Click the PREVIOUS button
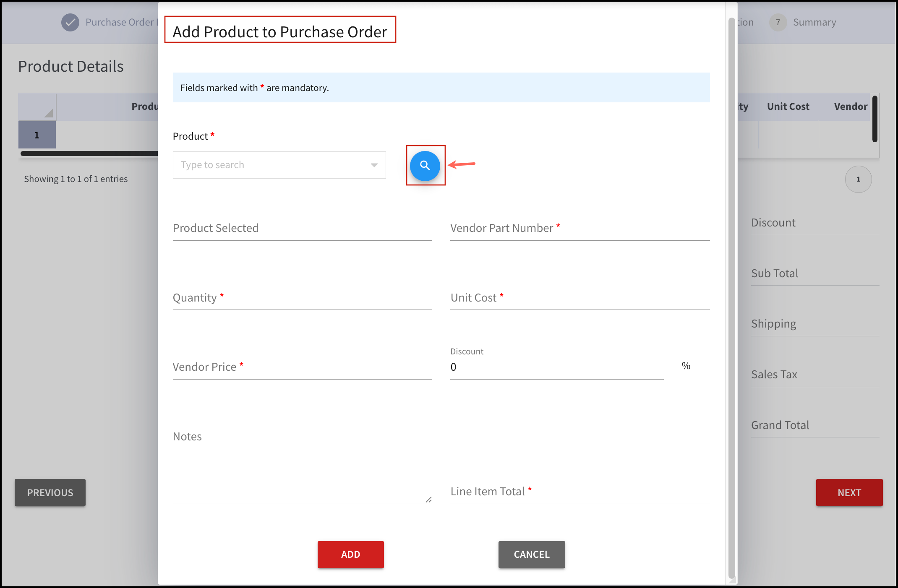 [50, 493]
